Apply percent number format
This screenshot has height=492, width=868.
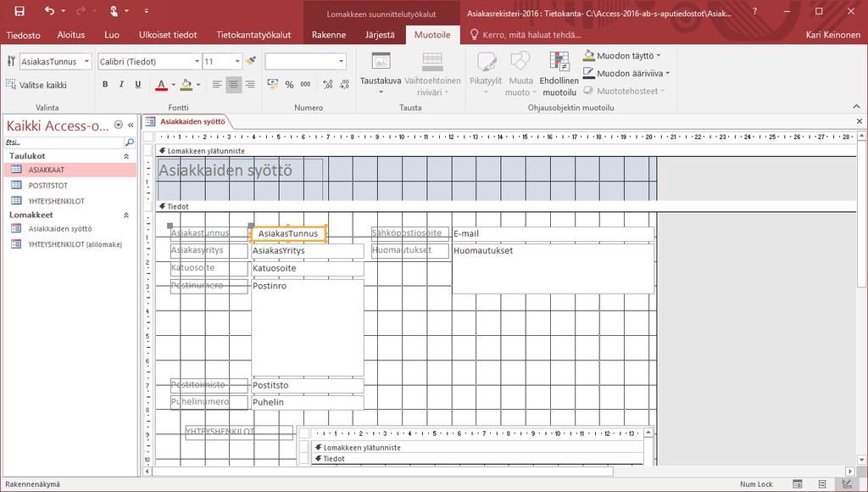289,84
